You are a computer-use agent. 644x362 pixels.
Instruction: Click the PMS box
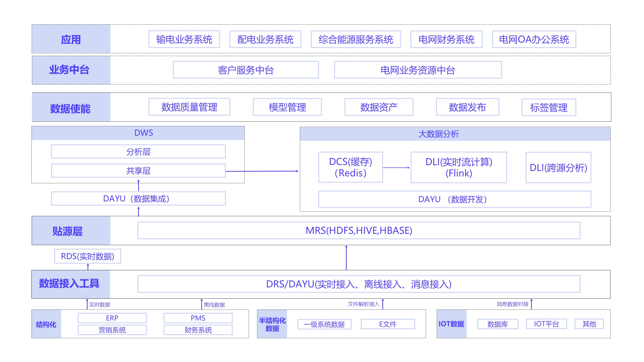pyautogui.click(x=198, y=318)
